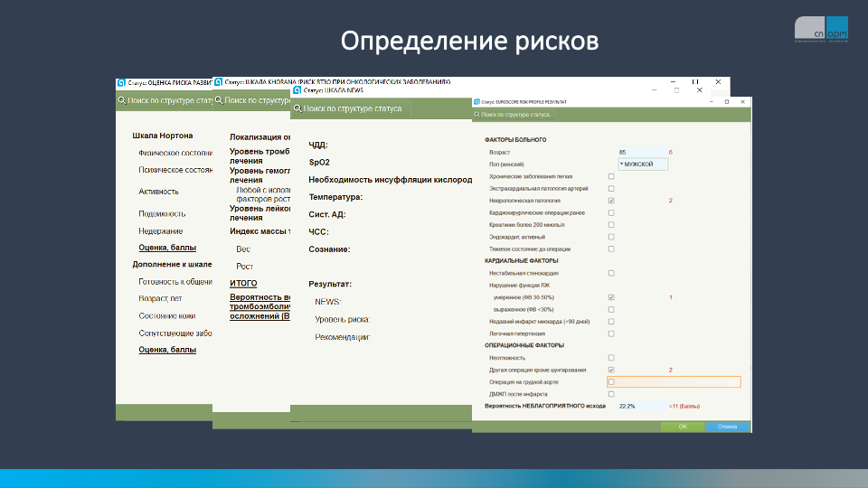Check Неотложность checkbox

click(611, 358)
